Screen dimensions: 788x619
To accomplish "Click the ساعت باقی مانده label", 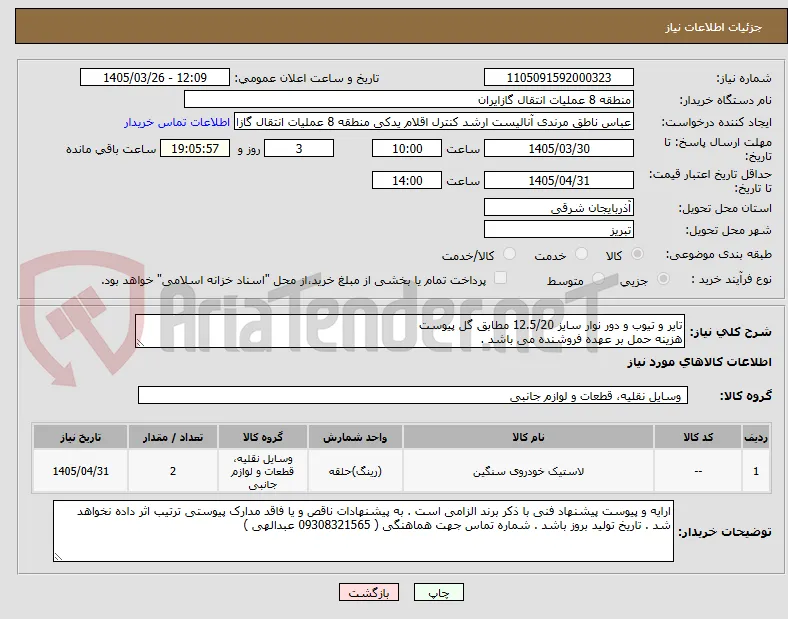I will click(x=111, y=149).
